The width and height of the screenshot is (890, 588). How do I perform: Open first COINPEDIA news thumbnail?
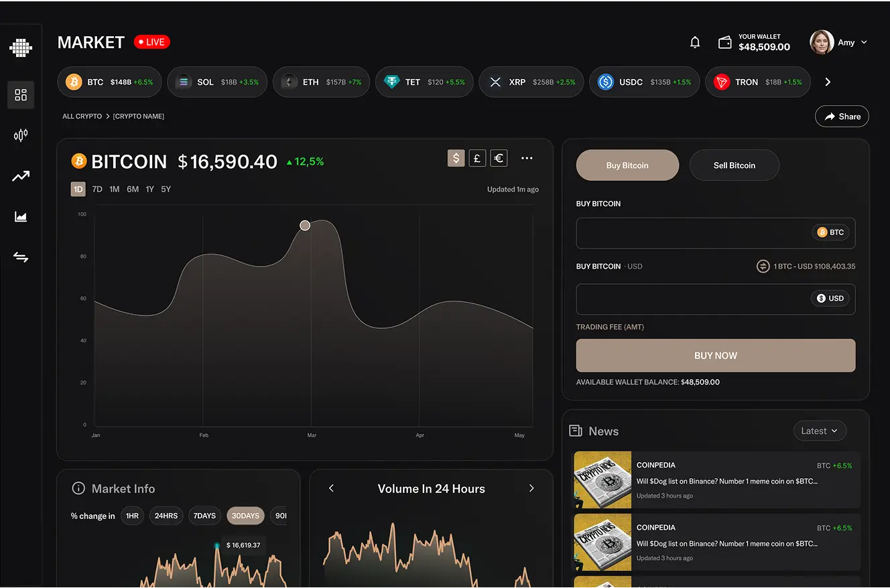(602, 480)
